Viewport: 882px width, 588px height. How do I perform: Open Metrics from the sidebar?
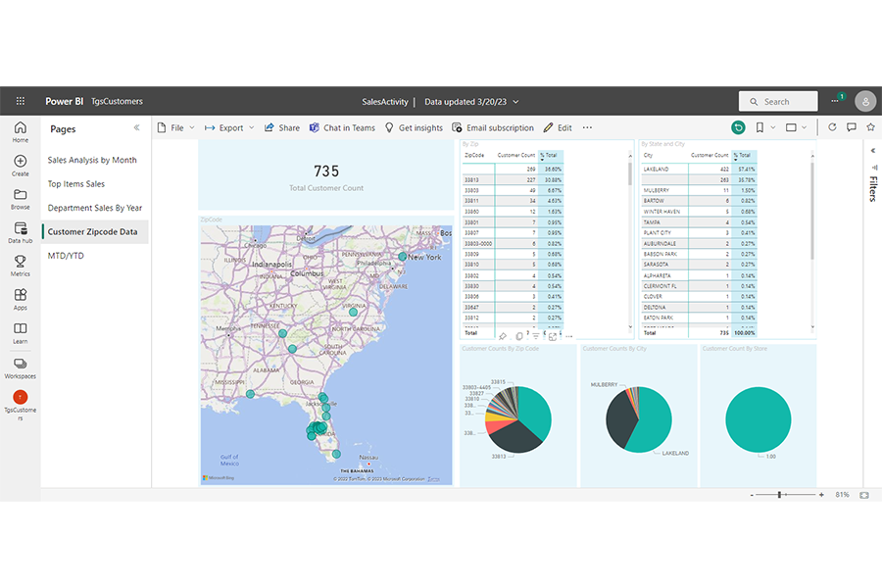[21, 266]
